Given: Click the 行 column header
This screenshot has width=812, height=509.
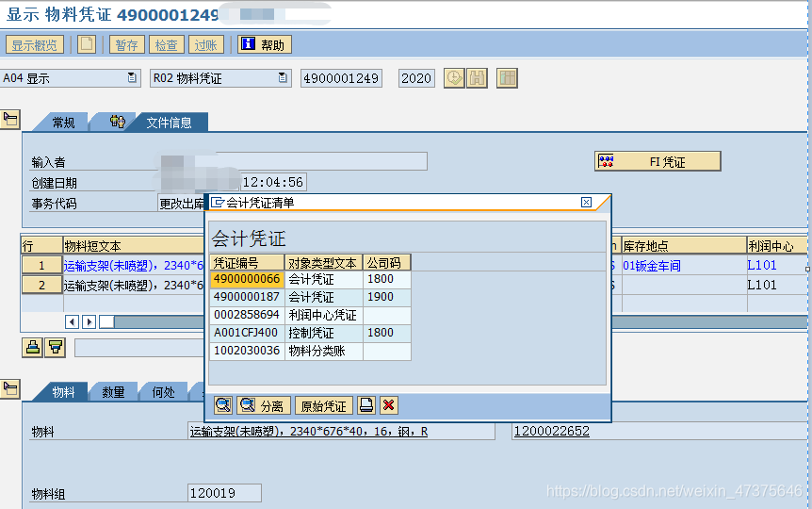Looking at the screenshot, I should [x=42, y=246].
